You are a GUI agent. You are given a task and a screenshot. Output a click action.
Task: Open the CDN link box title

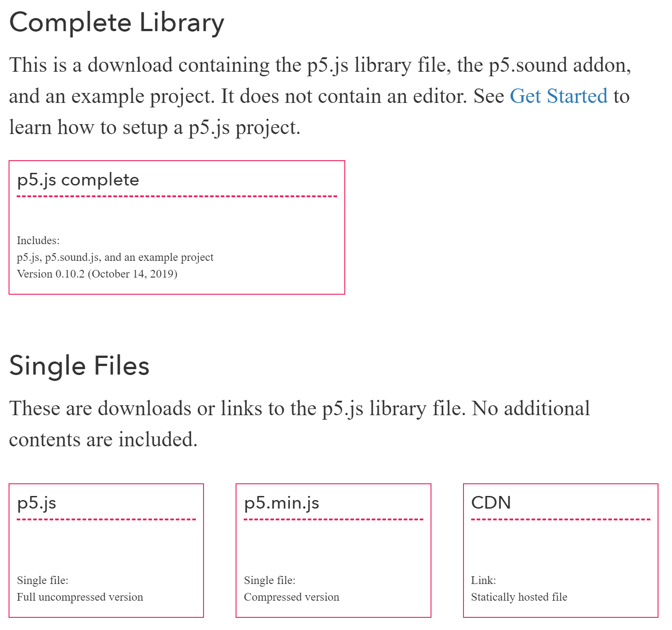[491, 503]
